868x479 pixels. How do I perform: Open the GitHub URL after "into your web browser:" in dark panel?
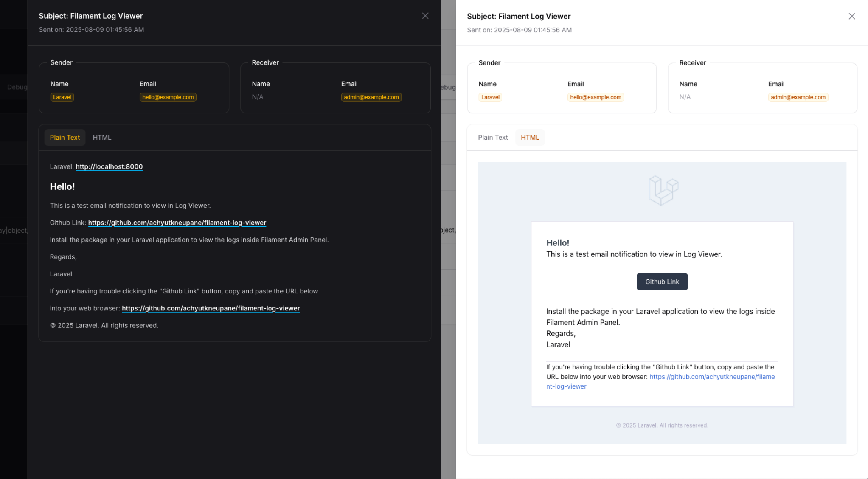click(211, 308)
